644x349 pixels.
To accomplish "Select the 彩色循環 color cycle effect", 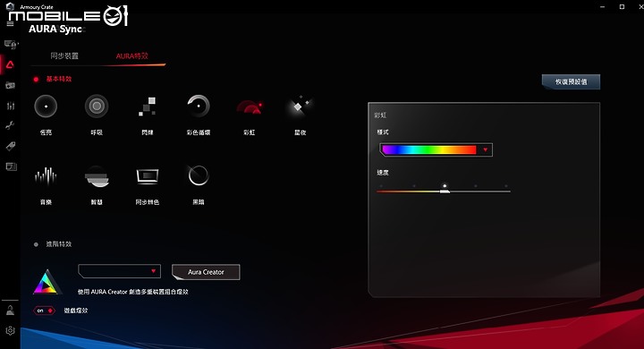I will click(x=199, y=106).
